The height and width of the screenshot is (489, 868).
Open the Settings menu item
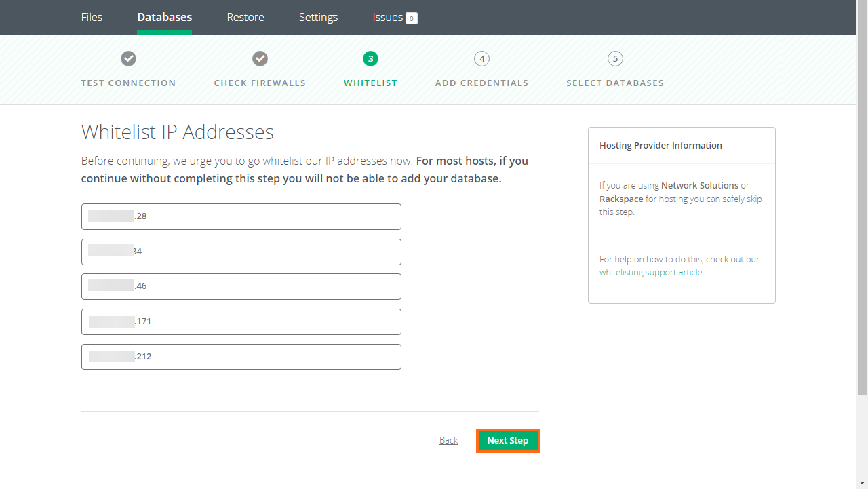[x=318, y=17]
